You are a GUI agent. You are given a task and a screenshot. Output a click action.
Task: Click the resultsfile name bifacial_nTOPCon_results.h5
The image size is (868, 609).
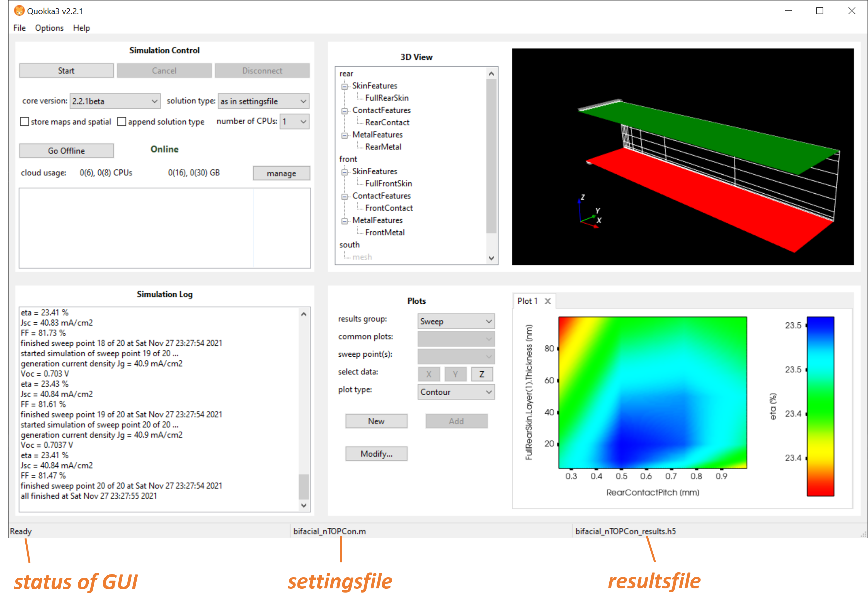coord(625,532)
